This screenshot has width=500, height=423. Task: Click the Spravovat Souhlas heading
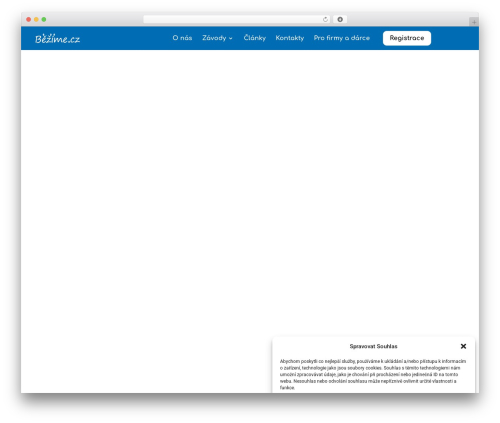pos(373,346)
